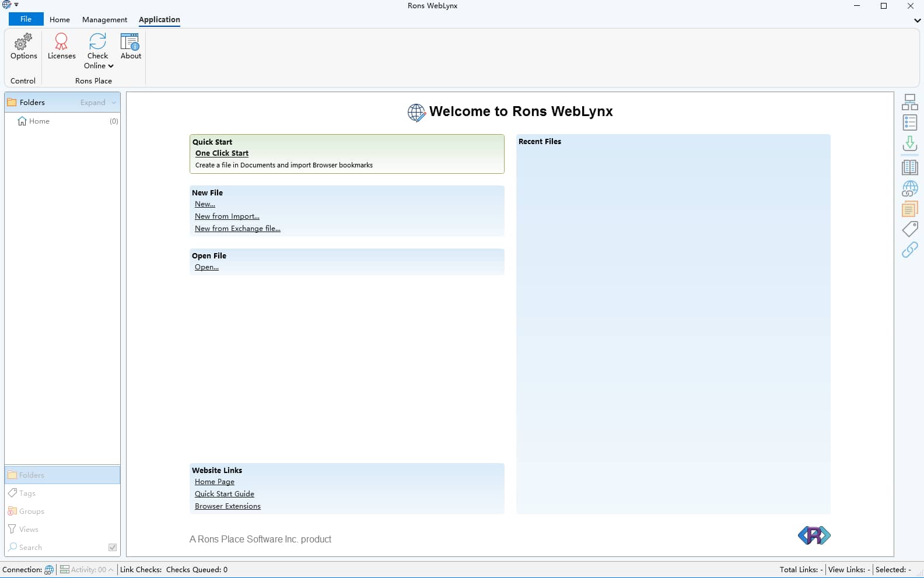The width and height of the screenshot is (924, 578).
Task: Click the '(0)' count beside Home
Action: (x=114, y=121)
